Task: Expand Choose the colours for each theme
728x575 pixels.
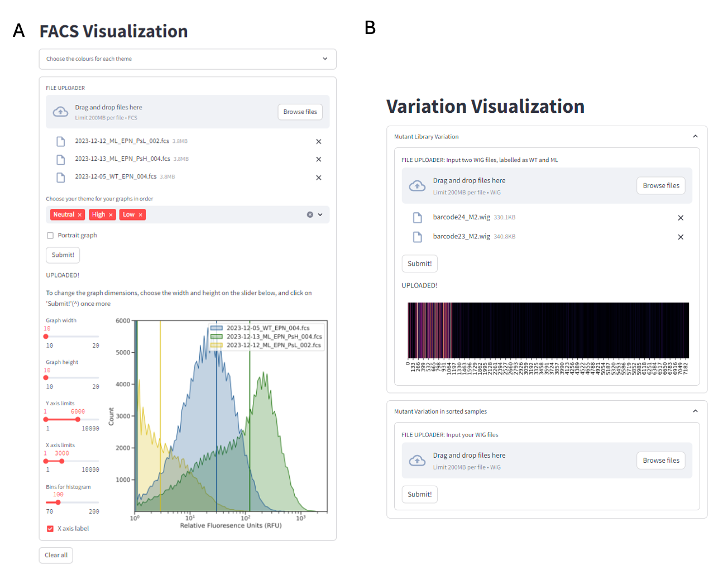Action: coord(325,59)
